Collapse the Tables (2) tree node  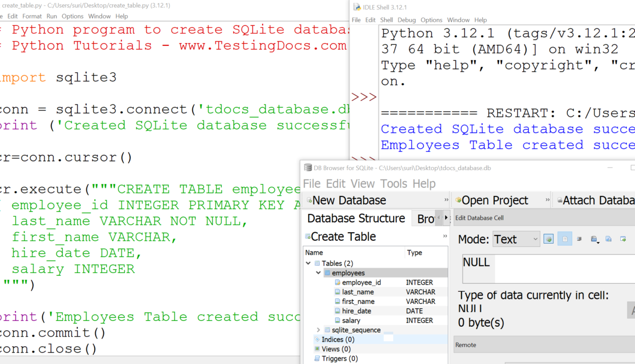click(x=309, y=263)
